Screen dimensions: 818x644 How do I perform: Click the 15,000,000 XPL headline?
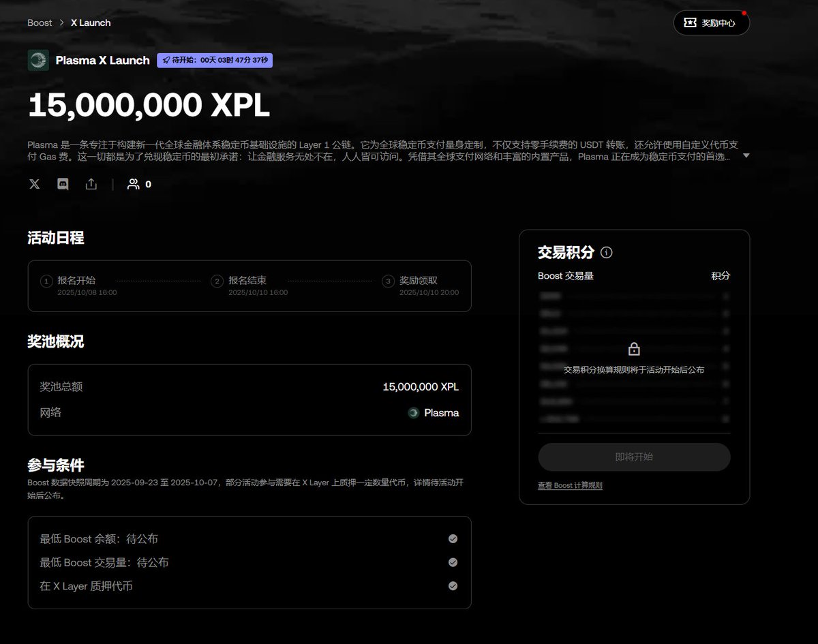[x=149, y=105]
